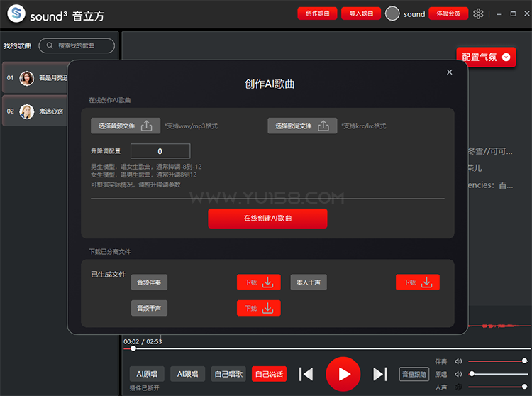
Task: Open settings via the gear icon
Action: [x=478, y=13]
